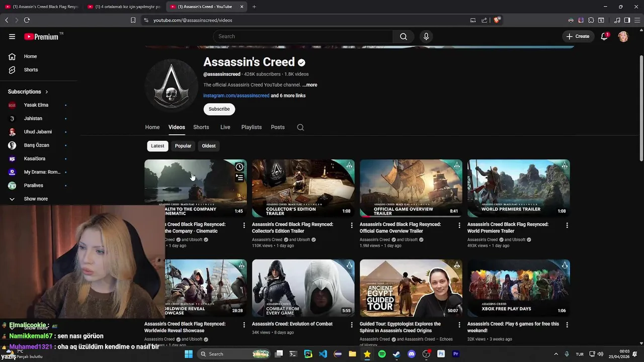644x362 pixels.
Task: Open the YouTube hamburger guide menu
Action: click(x=12, y=36)
